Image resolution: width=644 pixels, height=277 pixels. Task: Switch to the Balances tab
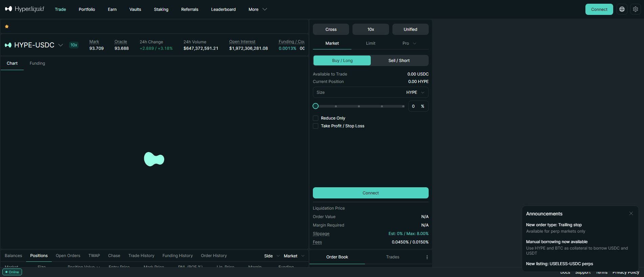(14, 256)
